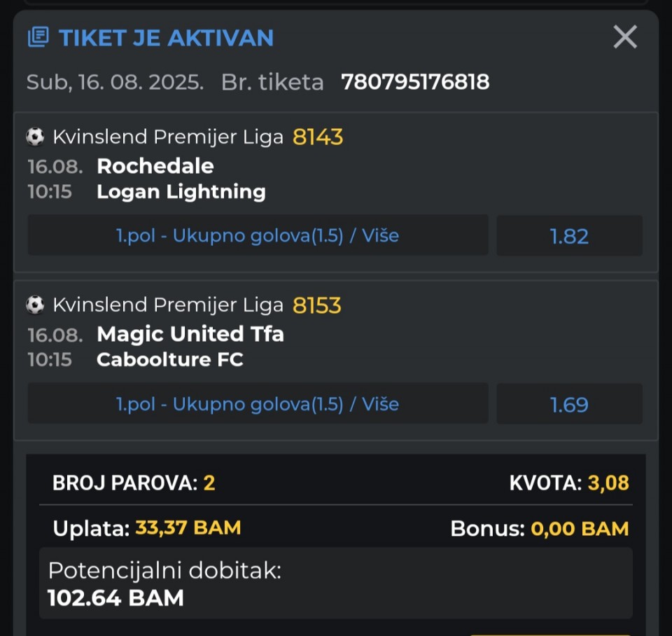The width and height of the screenshot is (672, 636).
Task: Click the Potencijalni dobitak 102.64 BAM box
Action: pos(335,583)
